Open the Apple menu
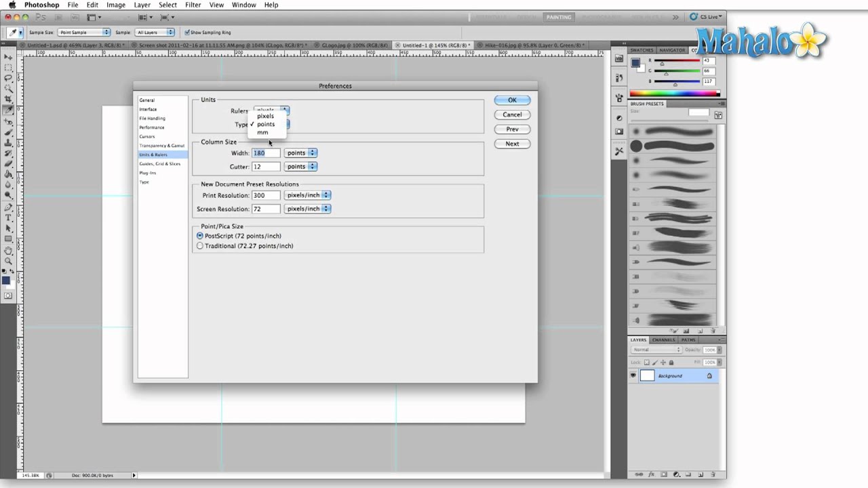The height and width of the screenshot is (488, 868). pyautogui.click(x=12, y=5)
